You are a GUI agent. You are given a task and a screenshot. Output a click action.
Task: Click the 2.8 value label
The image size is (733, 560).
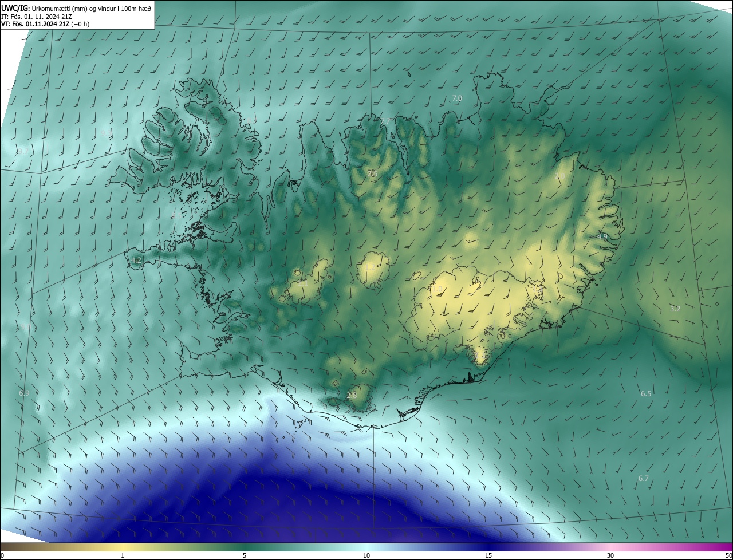(x=352, y=395)
